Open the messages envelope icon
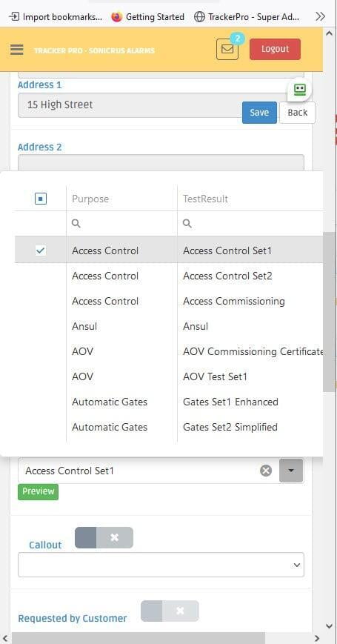Screen dimensions: 337x644 [227, 50]
